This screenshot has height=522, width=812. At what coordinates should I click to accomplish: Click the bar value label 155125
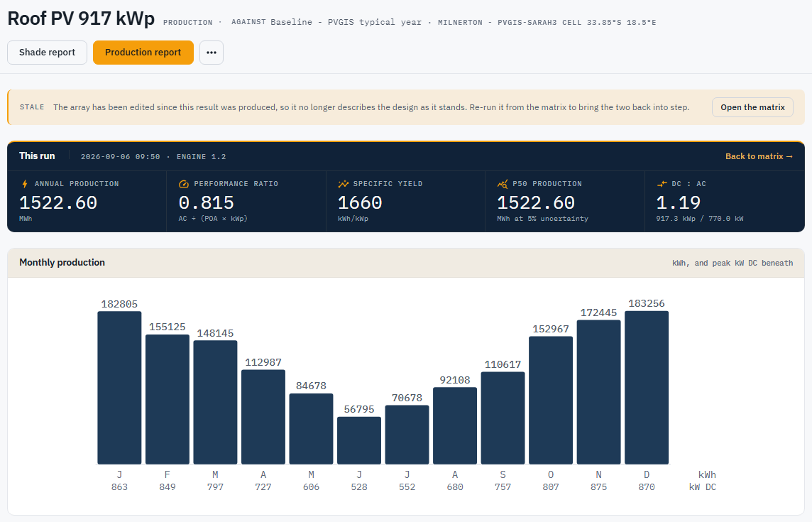point(168,327)
